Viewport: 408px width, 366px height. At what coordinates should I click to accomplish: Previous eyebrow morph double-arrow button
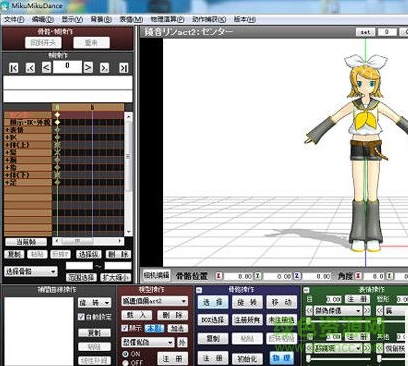coord(309,349)
